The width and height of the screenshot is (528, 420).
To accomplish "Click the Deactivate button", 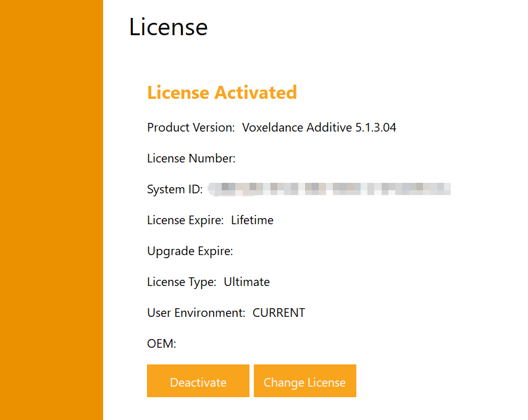I will pos(198,381).
